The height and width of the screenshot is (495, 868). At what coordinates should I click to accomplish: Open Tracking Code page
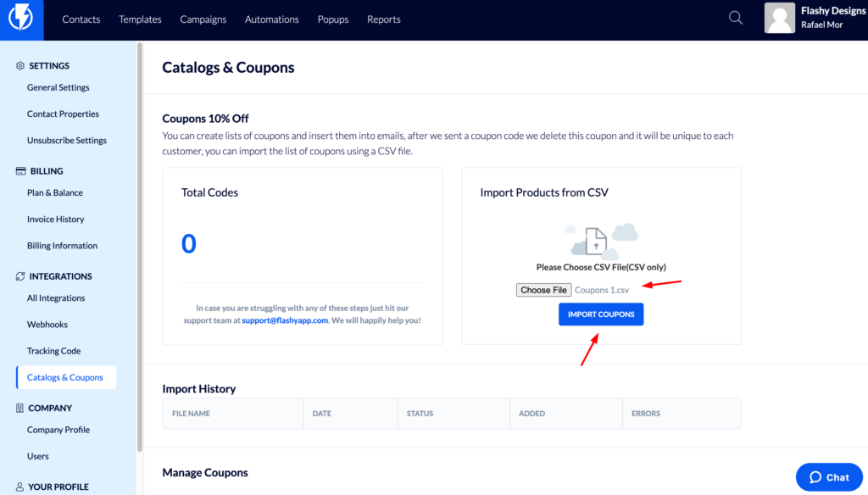coord(53,351)
